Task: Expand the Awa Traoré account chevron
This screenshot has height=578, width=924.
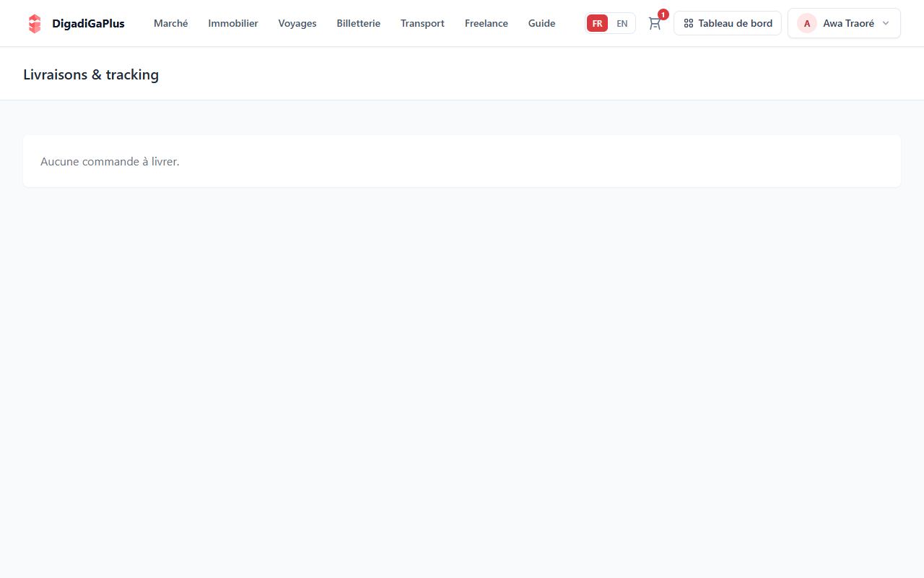Action: tap(886, 23)
